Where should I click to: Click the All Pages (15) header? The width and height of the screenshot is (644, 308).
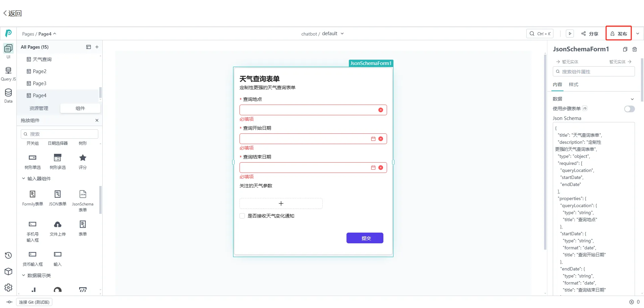(x=35, y=47)
